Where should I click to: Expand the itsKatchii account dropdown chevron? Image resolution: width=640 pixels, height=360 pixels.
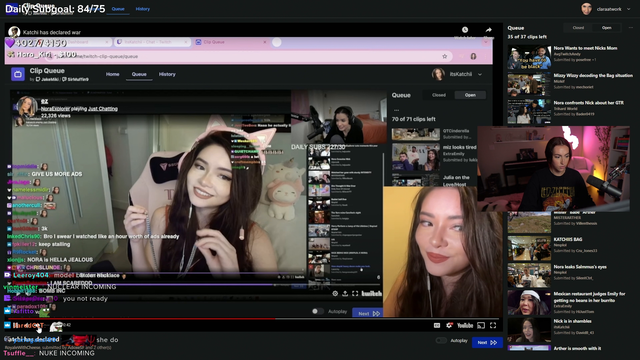click(x=480, y=74)
